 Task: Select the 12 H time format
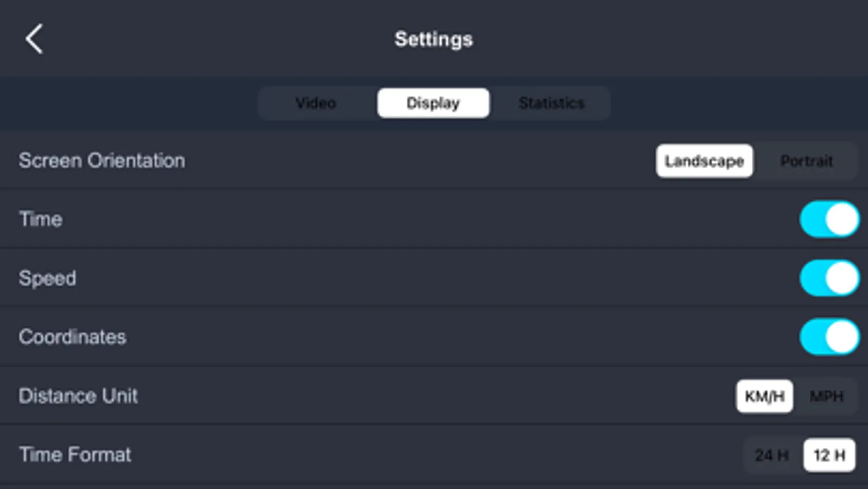coord(829,455)
